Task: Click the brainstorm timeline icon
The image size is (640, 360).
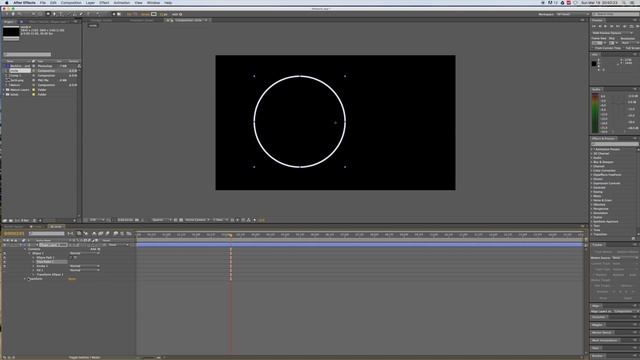Action: click(116, 233)
